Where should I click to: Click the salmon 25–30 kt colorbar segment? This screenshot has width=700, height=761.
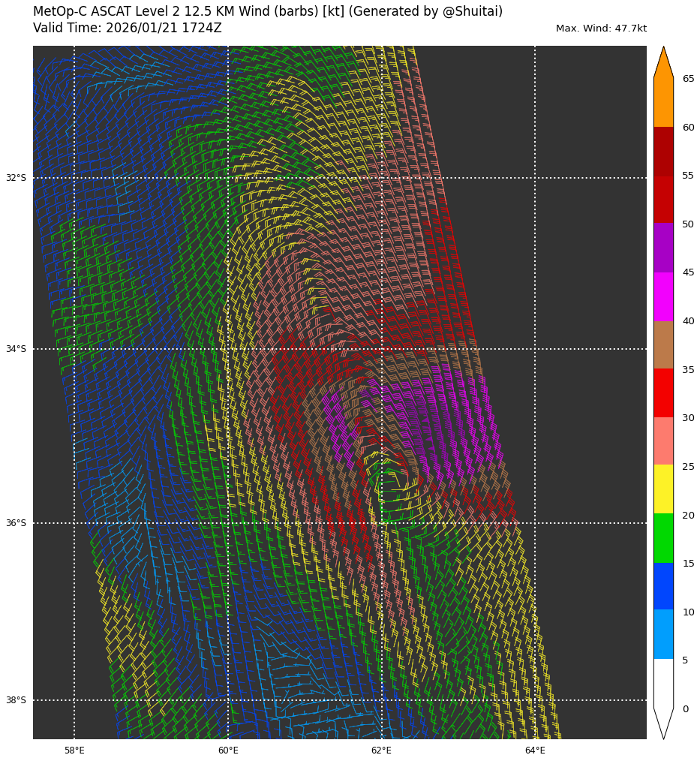pos(663,441)
